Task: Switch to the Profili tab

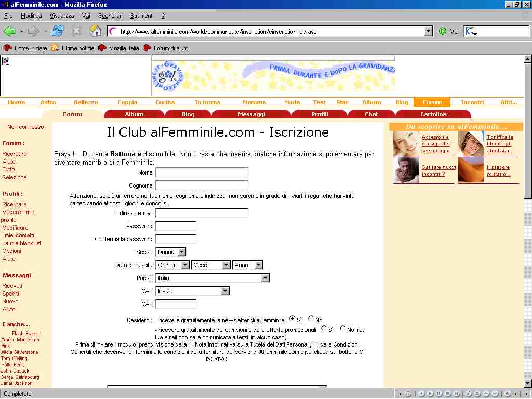Action: [320, 114]
